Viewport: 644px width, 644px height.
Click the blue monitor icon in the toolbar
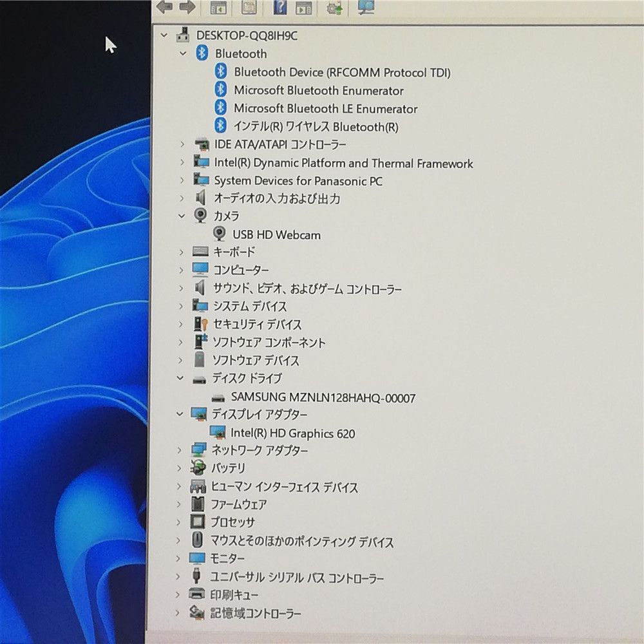tap(366, 7)
